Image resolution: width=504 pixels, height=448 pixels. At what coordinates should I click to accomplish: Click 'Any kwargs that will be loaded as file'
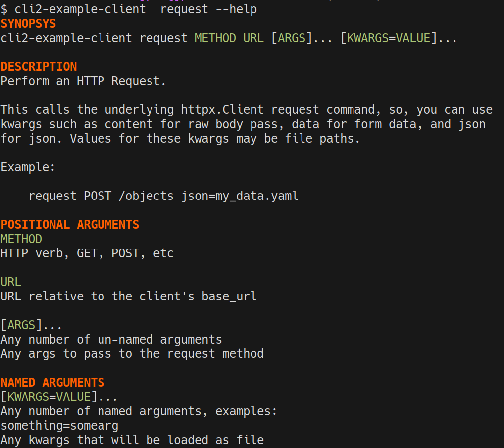coord(132,440)
